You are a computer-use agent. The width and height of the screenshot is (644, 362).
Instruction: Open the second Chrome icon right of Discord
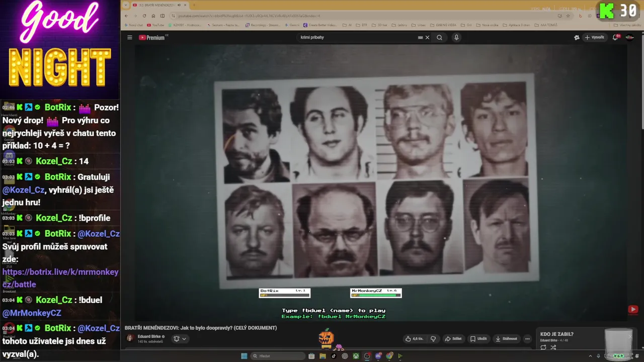coord(389,356)
